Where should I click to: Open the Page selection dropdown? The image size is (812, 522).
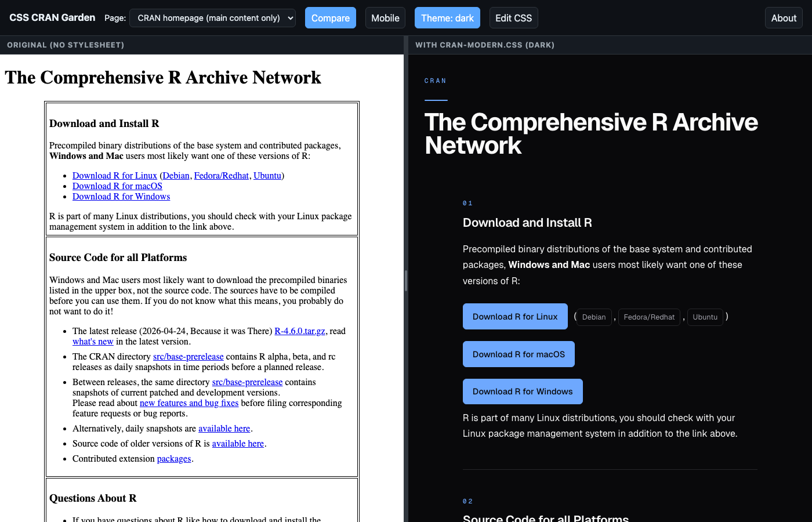click(212, 18)
